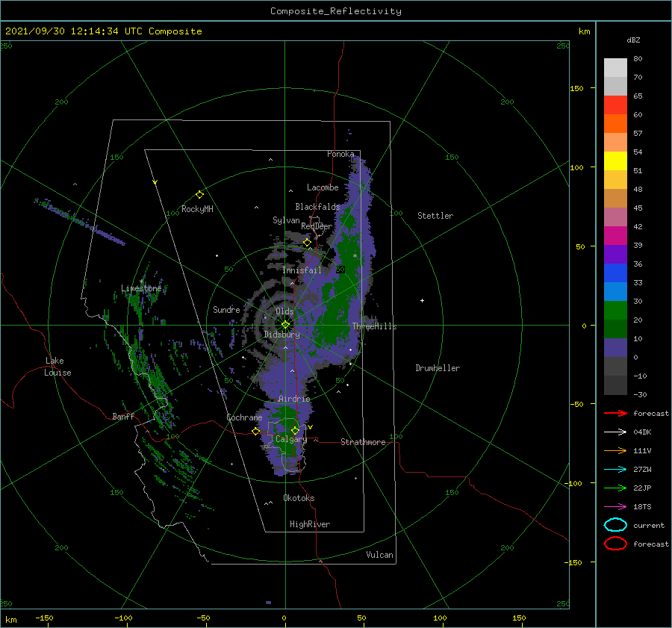Click the Lacombe city label

(323, 187)
